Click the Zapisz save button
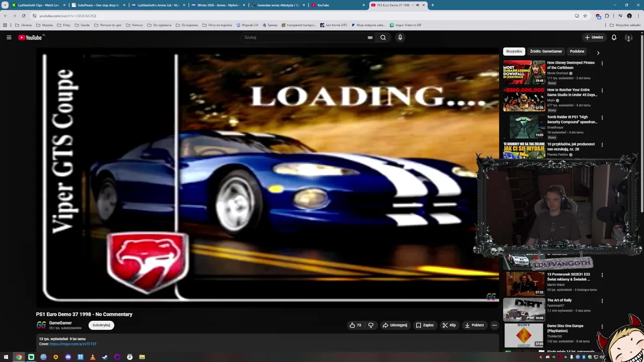 [x=425, y=325]
